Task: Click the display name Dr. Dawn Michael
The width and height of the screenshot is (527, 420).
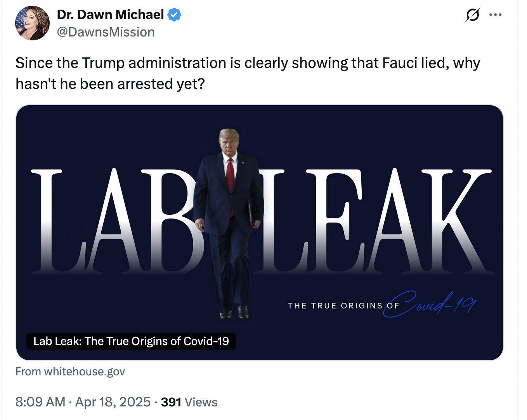Action: click(x=110, y=15)
